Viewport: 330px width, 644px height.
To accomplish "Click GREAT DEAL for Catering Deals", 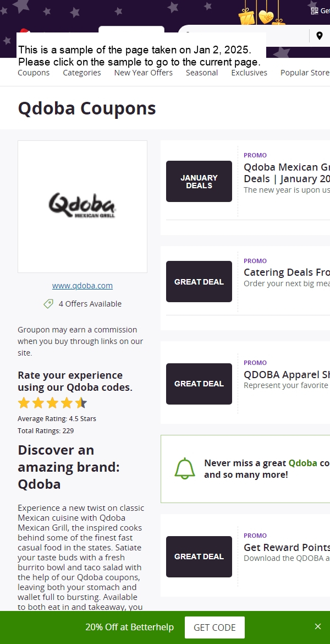I will [x=199, y=281].
